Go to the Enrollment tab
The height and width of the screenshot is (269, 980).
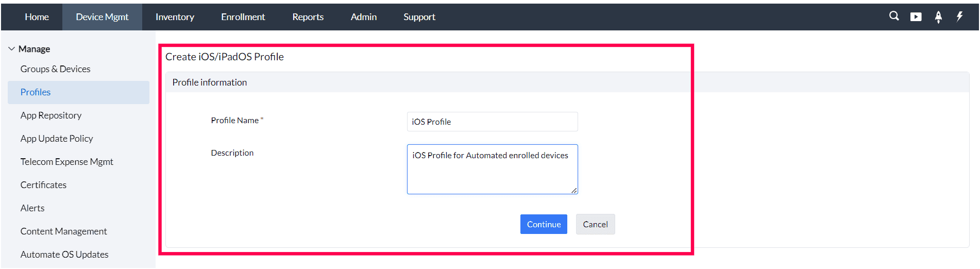pyautogui.click(x=243, y=17)
